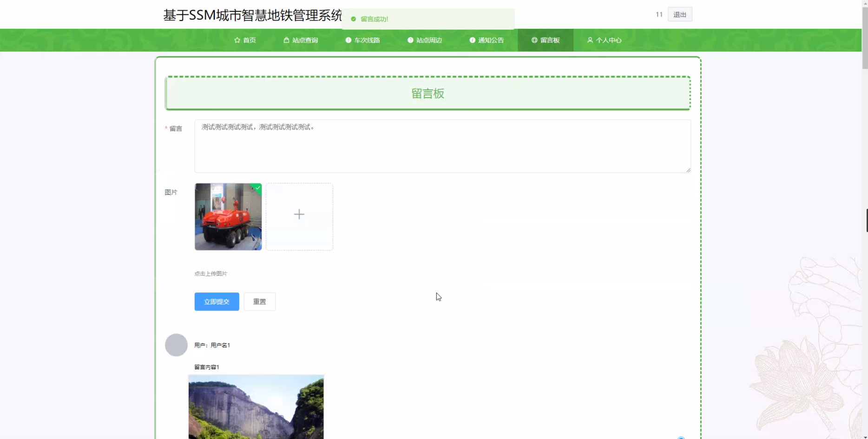868x439 pixels.
Task: Submit the message with 立即提交
Action: point(217,302)
